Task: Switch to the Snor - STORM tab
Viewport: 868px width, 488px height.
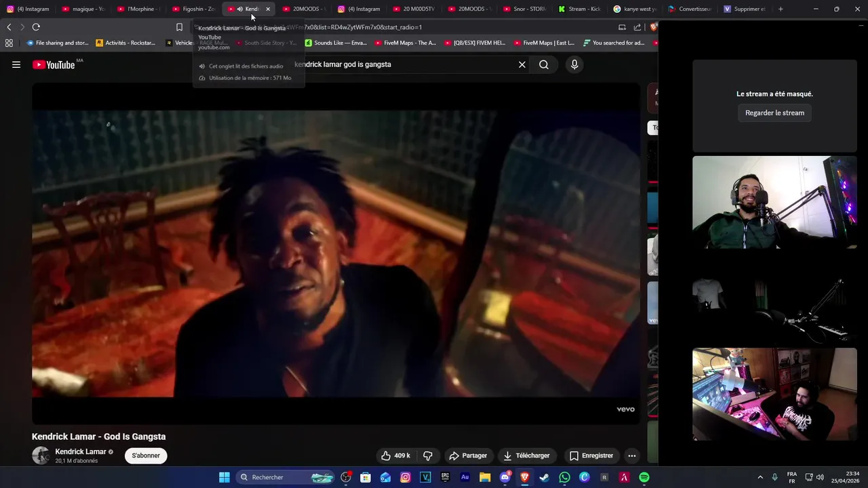Action: pos(524,9)
